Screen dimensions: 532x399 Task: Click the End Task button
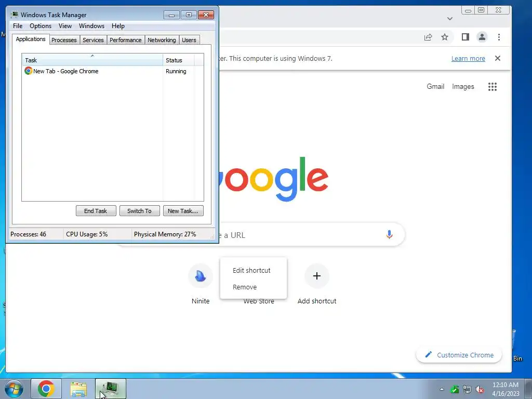(96, 211)
